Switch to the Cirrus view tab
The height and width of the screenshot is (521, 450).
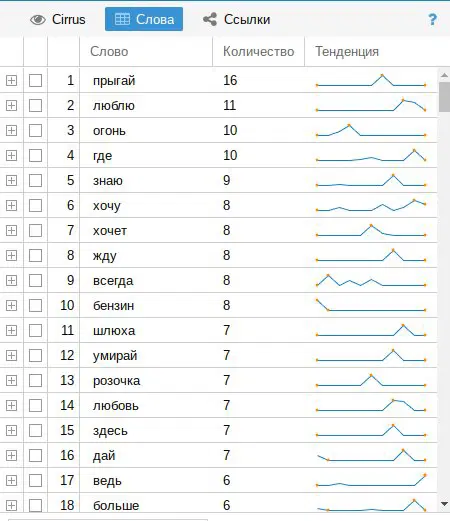58,19
